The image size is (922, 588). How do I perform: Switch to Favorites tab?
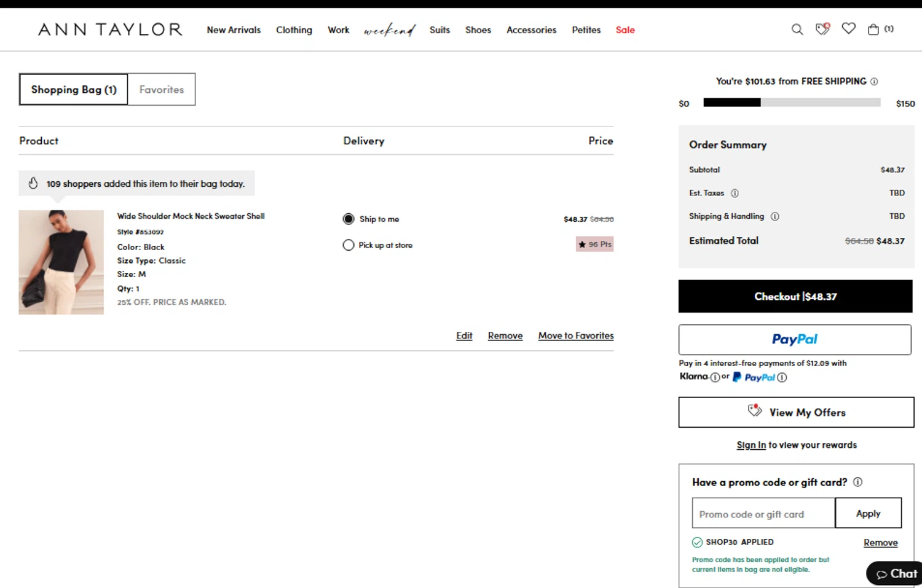click(162, 90)
